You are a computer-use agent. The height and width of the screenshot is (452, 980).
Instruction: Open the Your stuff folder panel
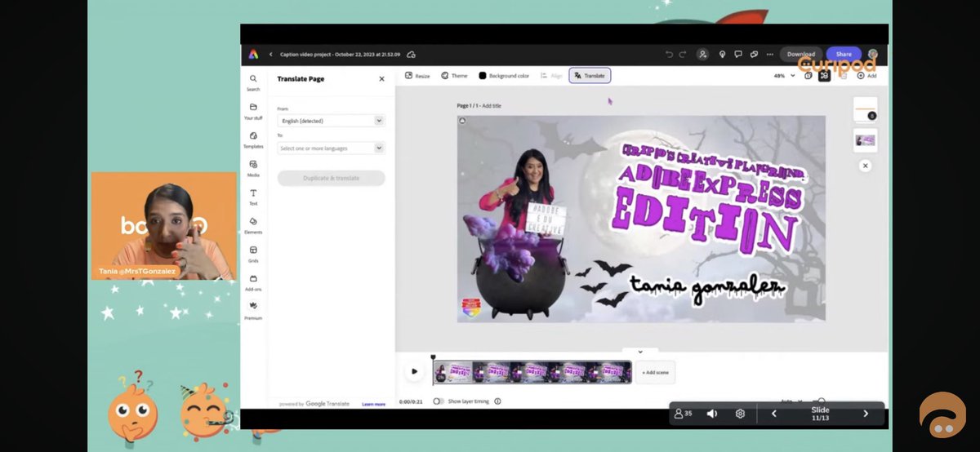pyautogui.click(x=253, y=111)
